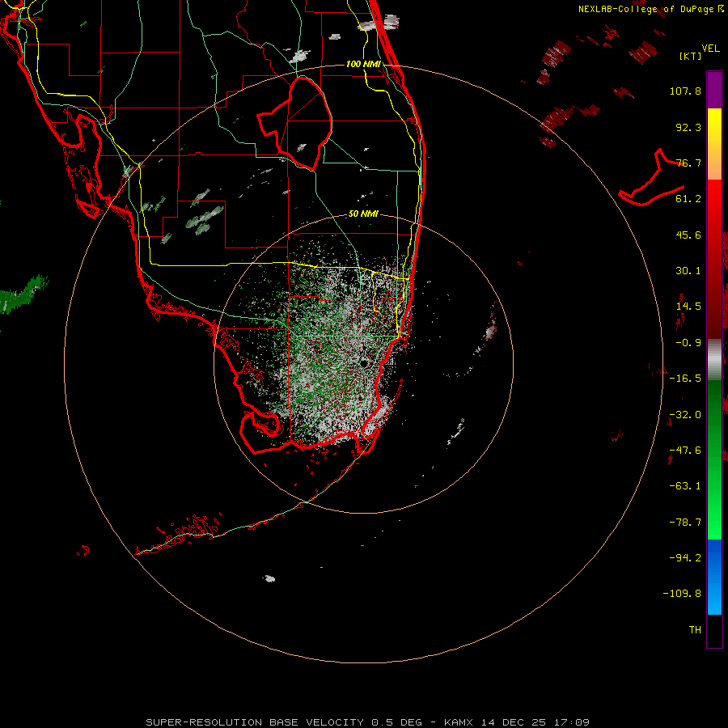This screenshot has width=728, height=728.
Task: Select the -78.7 velocity scale value
Action: [685, 523]
